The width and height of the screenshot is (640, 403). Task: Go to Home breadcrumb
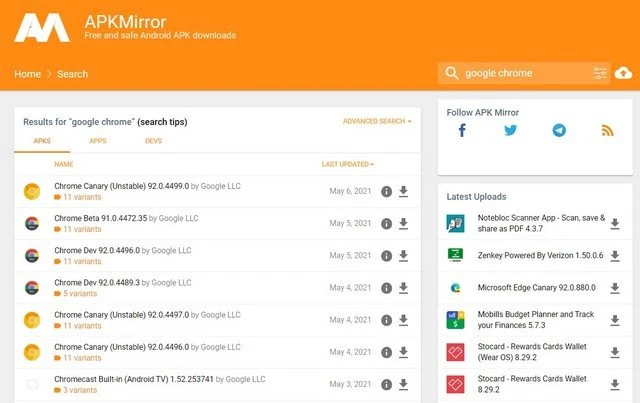coord(27,74)
